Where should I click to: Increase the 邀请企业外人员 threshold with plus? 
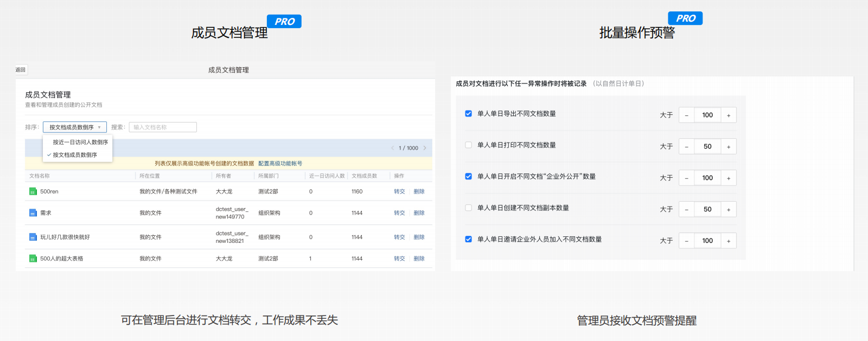(729, 241)
